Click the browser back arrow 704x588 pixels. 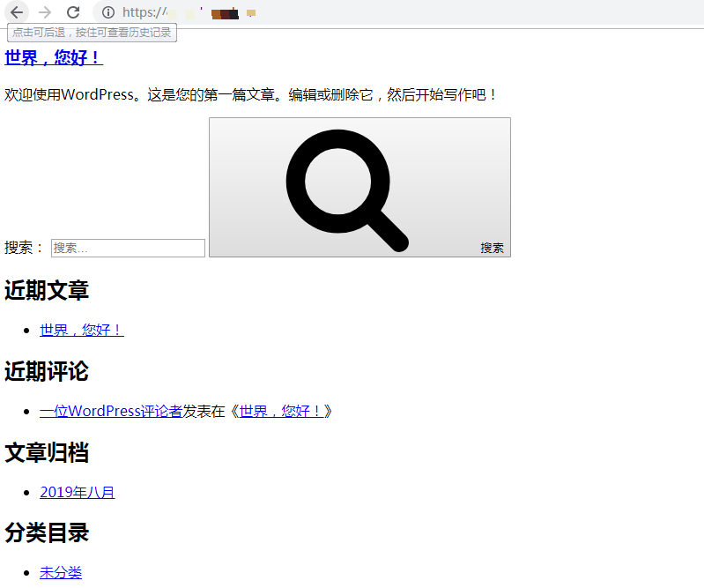point(17,12)
